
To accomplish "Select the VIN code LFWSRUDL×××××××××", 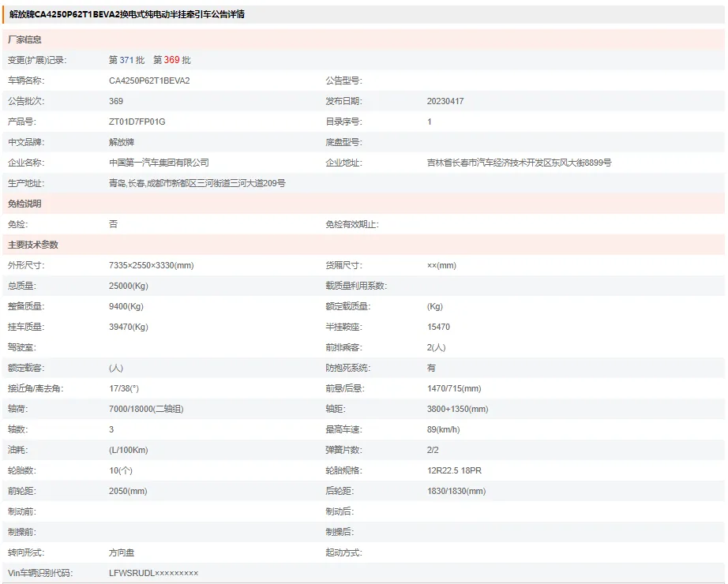I will (x=153, y=573).
